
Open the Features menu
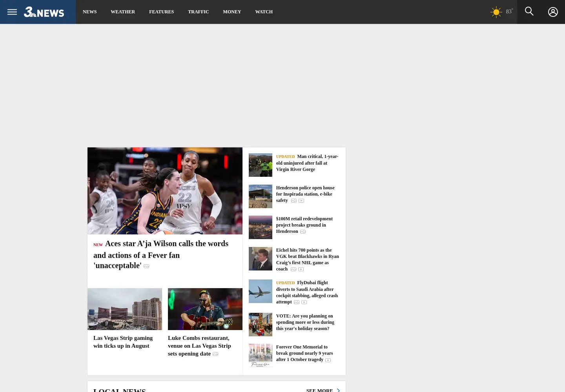pyautogui.click(x=161, y=12)
